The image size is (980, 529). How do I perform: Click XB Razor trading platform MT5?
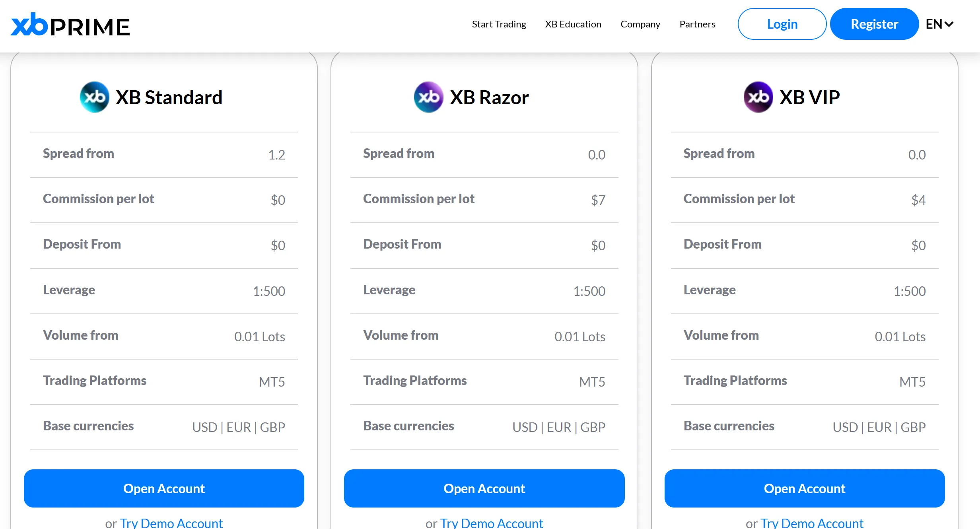[592, 382]
